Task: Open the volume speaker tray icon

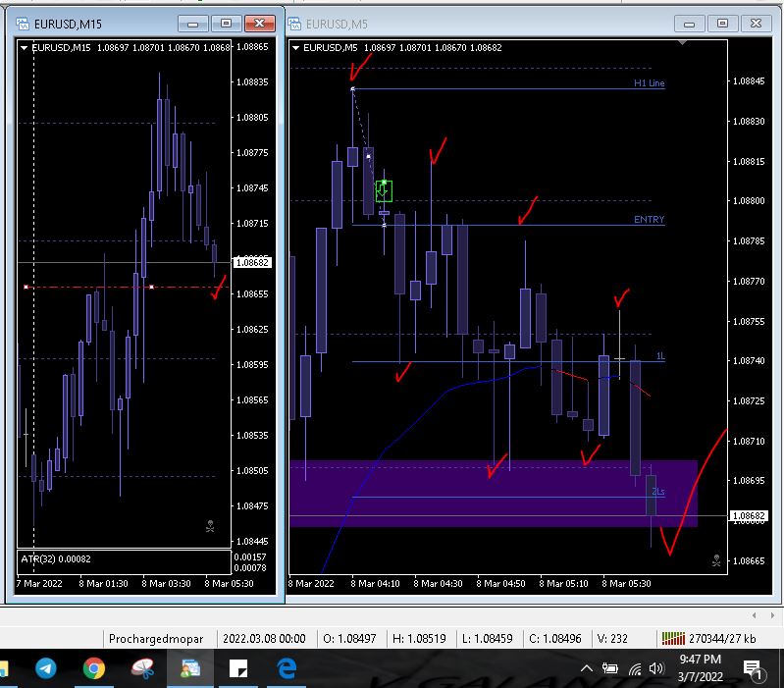Action: click(656, 668)
